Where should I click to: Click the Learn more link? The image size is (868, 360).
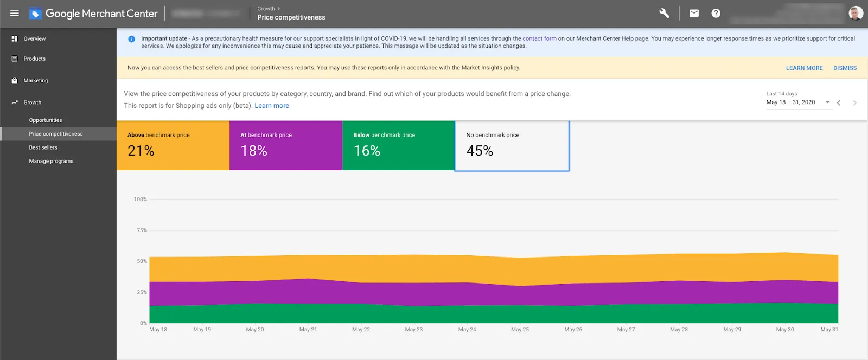[272, 106]
